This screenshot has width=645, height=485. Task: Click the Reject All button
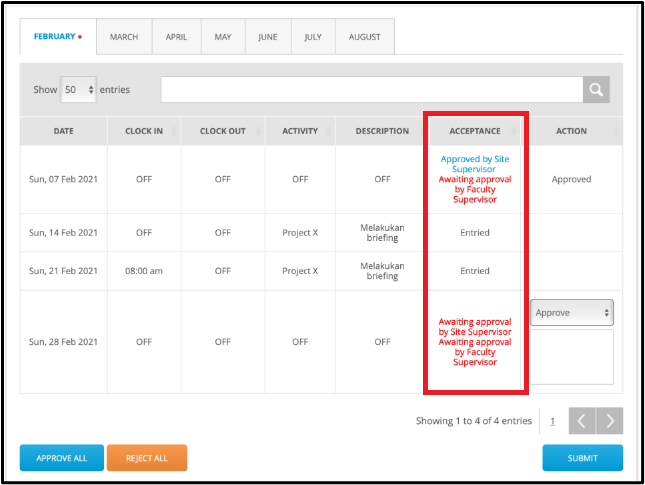[x=147, y=458]
